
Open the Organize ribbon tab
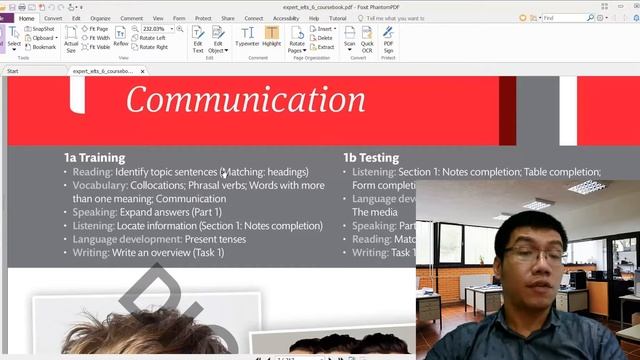tap(100, 18)
